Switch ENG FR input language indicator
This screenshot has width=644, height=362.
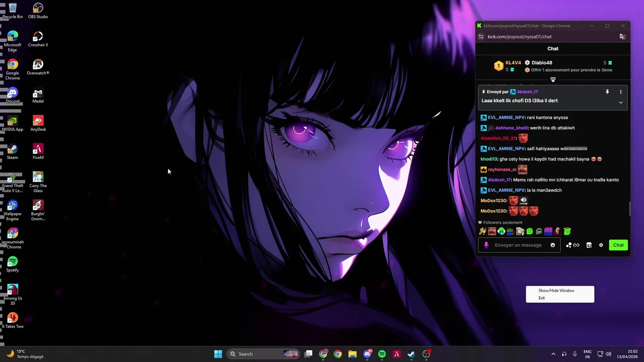(587, 354)
